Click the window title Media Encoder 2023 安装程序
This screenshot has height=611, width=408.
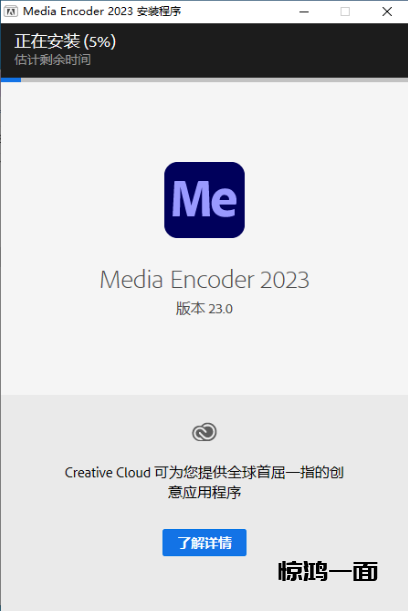tap(102, 11)
